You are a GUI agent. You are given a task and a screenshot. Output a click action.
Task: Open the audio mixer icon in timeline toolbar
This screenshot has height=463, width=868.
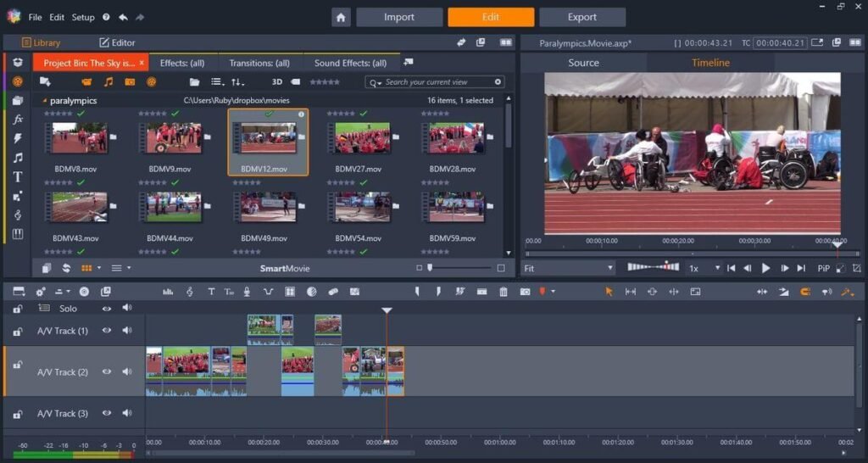click(168, 292)
